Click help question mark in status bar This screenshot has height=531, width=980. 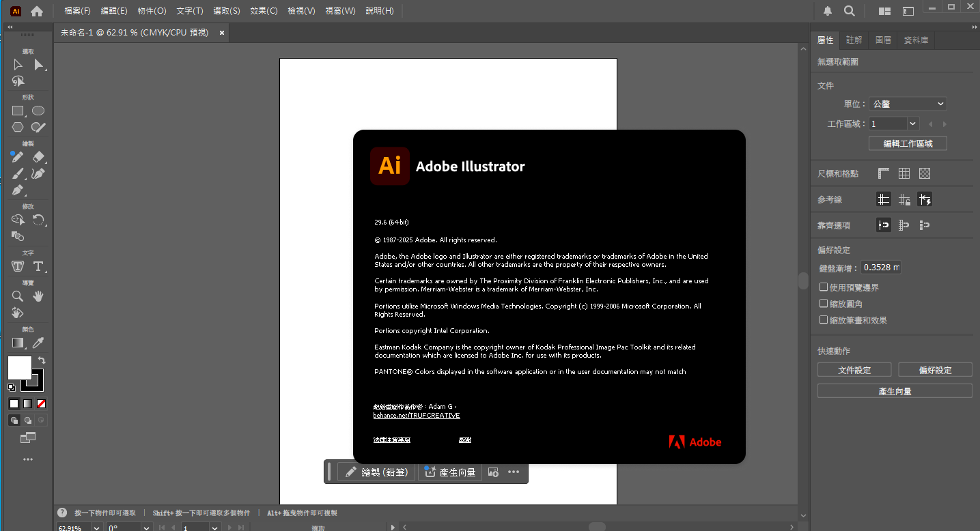(x=62, y=513)
